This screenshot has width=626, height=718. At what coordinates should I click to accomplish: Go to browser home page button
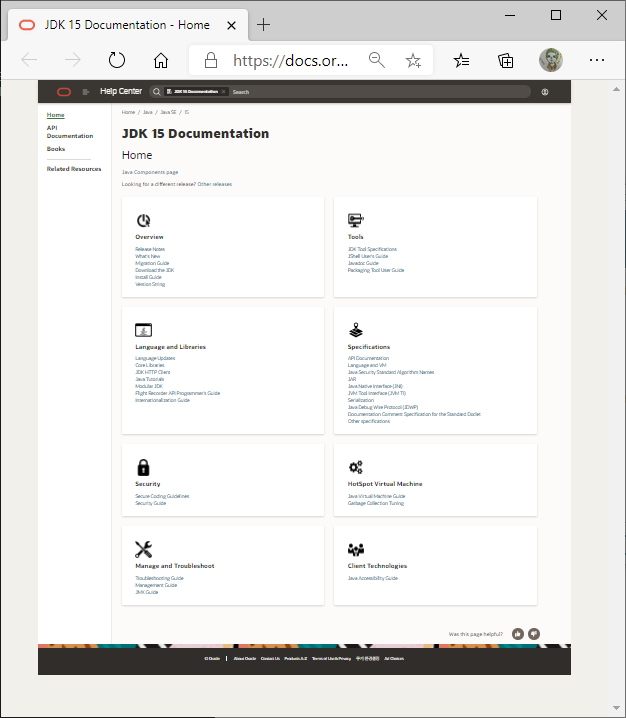[x=161, y=60]
